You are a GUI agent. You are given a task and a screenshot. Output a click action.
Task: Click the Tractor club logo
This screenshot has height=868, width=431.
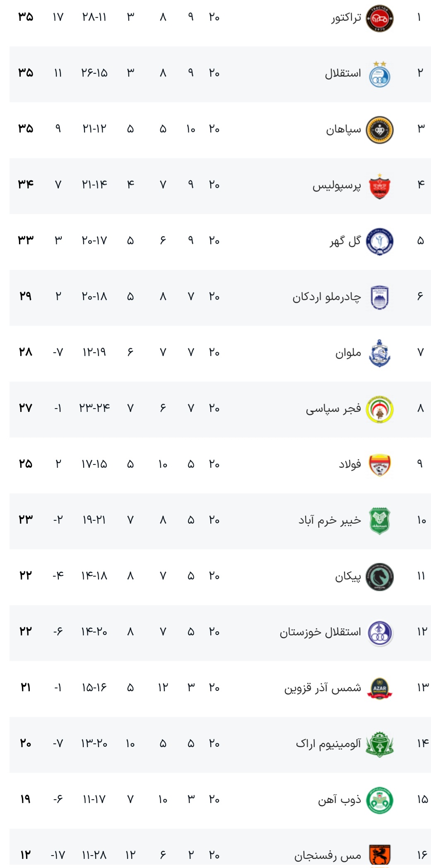(x=380, y=19)
